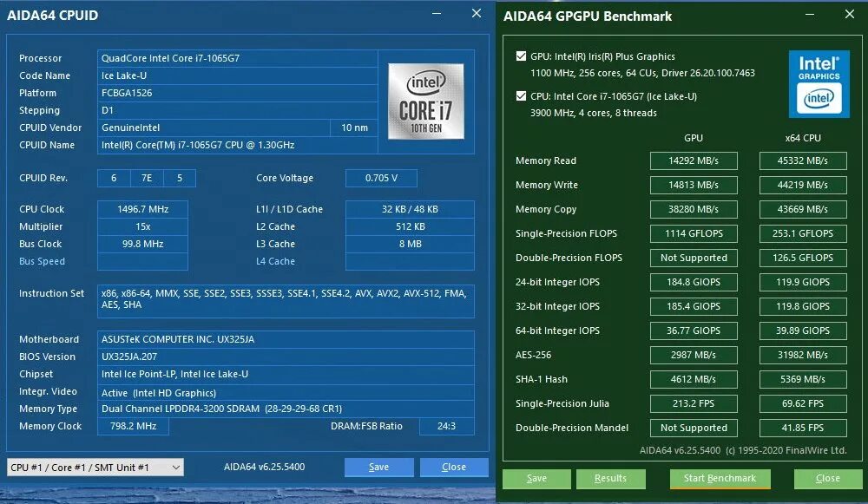Click Start Benchmark button
The image size is (868, 504).
[x=720, y=479]
